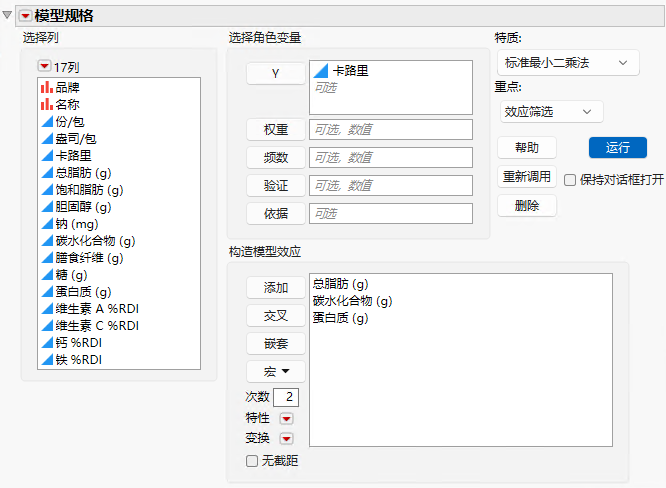Viewport: 666px width, 488px height.
Task: Open the 标准最小二乘法 特质 dropdown
Action: tap(568, 63)
